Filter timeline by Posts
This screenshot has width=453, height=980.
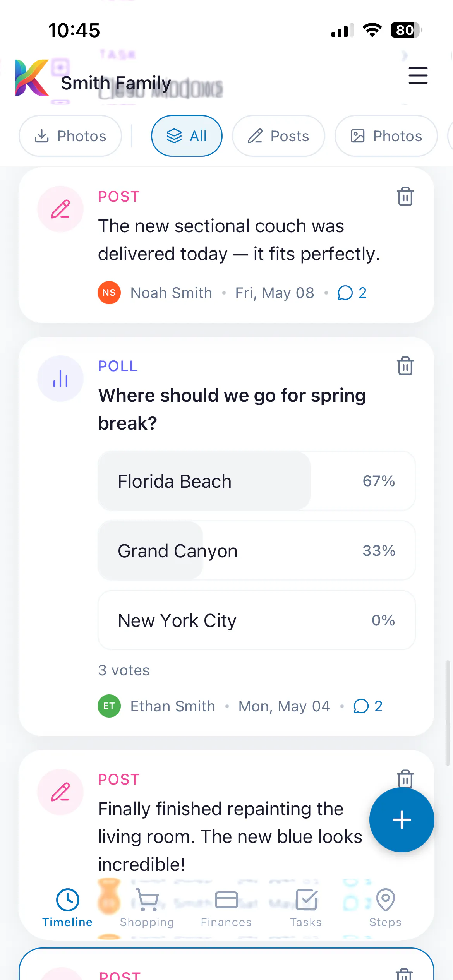coord(278,136)
